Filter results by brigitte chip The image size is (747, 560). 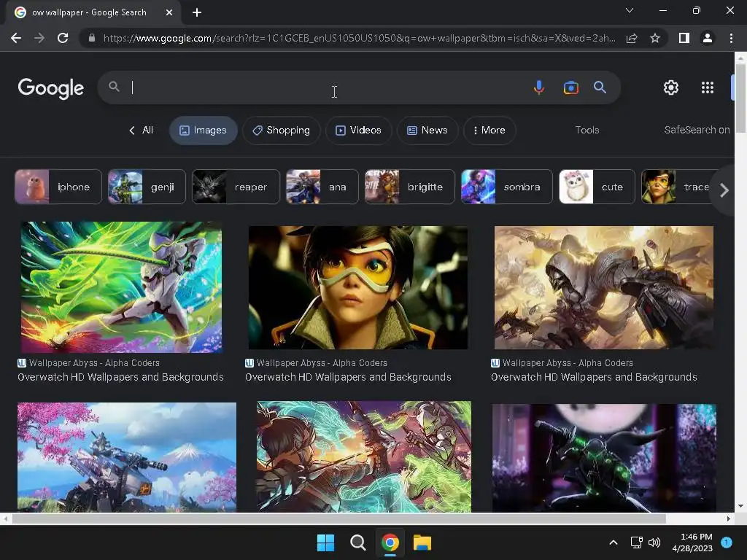(410, 187)
